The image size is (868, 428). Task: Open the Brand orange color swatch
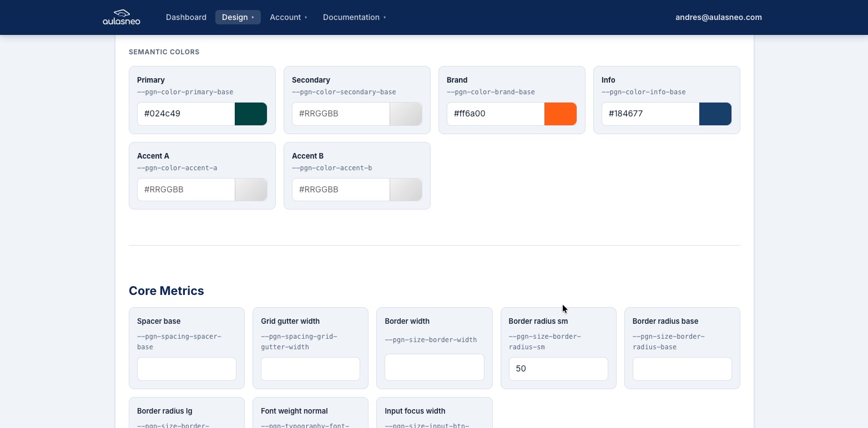point(561,114)
